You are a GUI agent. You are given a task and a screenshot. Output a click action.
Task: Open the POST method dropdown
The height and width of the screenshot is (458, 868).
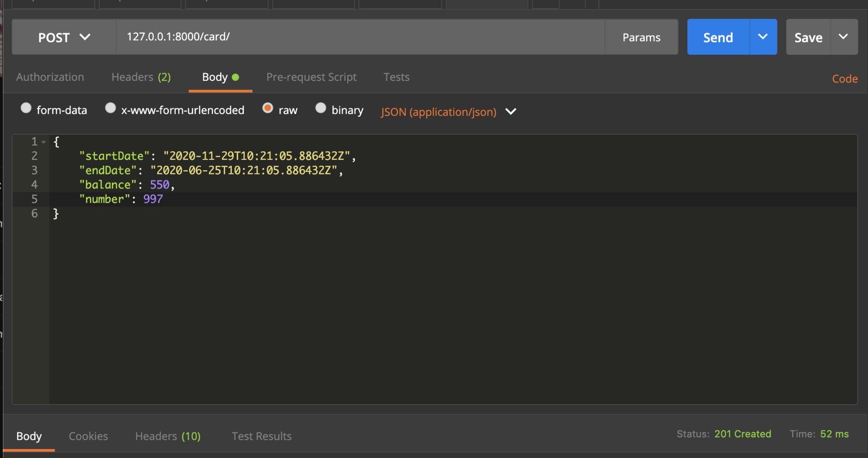click(x=64, y=37)
